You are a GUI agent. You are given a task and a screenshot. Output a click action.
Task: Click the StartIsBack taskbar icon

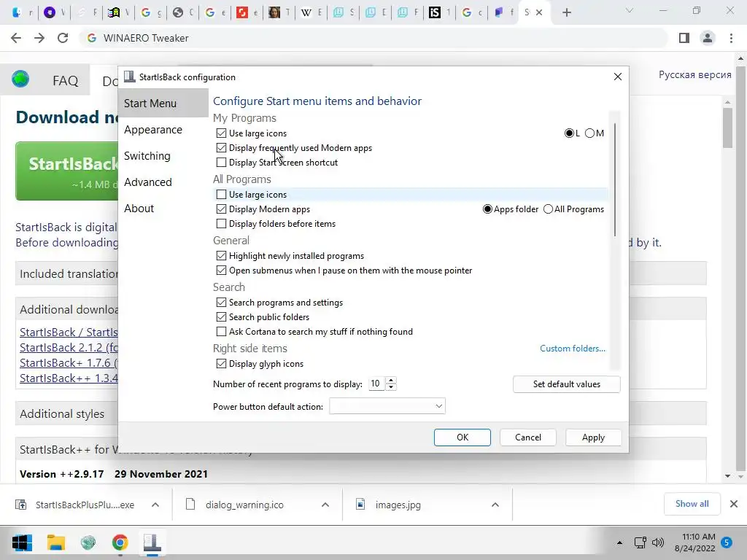pos(152,542)
